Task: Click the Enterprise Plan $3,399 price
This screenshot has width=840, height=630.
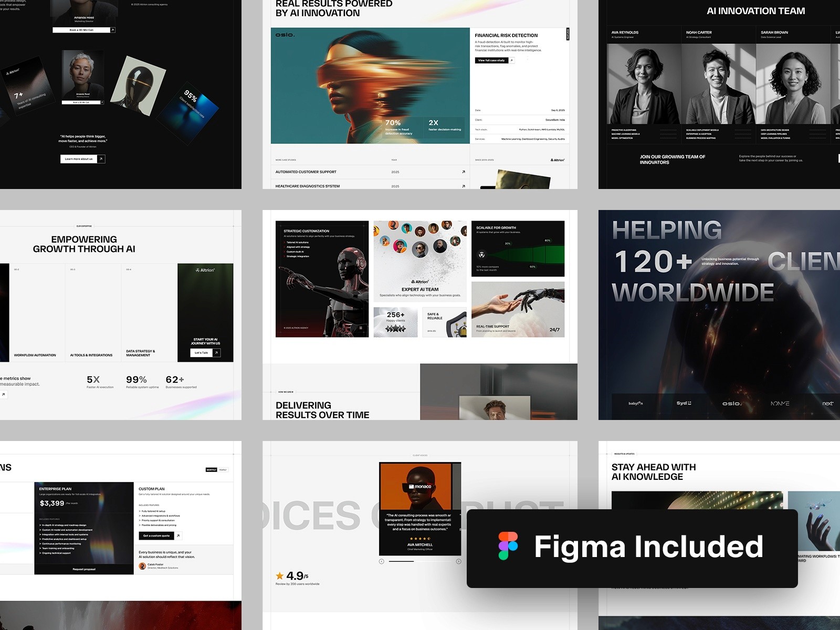Action: 52,503
